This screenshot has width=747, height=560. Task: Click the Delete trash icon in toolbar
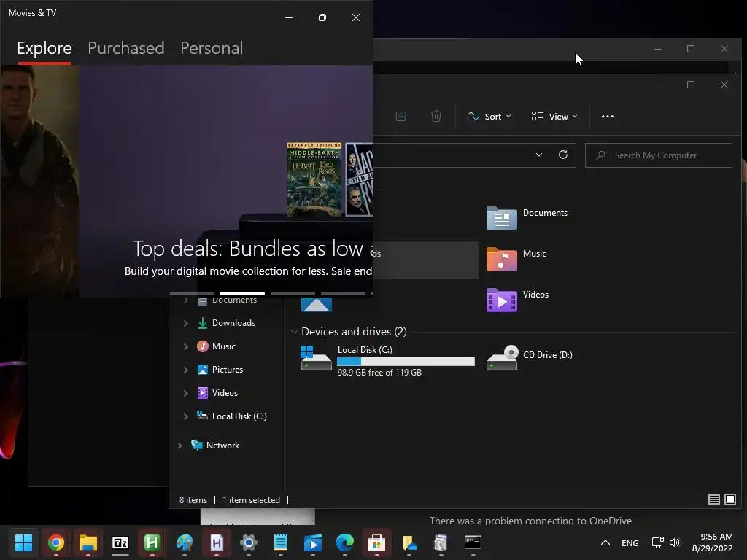pos(436,116)
